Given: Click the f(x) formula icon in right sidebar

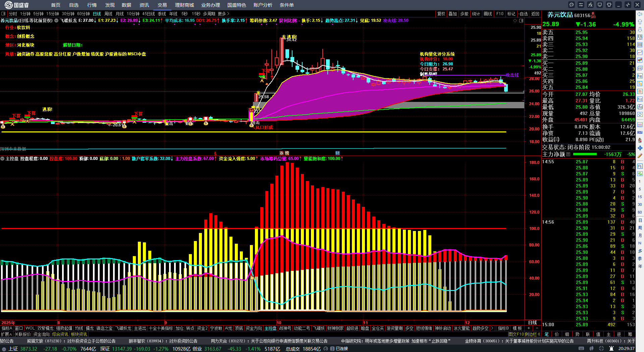Looking at the screenshot, I should (640, 107).
